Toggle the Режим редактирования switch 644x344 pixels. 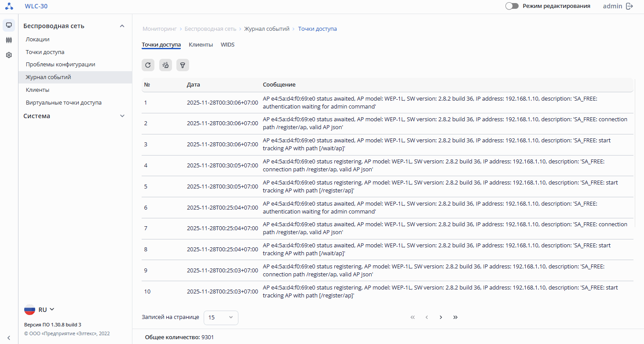point(512,6)
